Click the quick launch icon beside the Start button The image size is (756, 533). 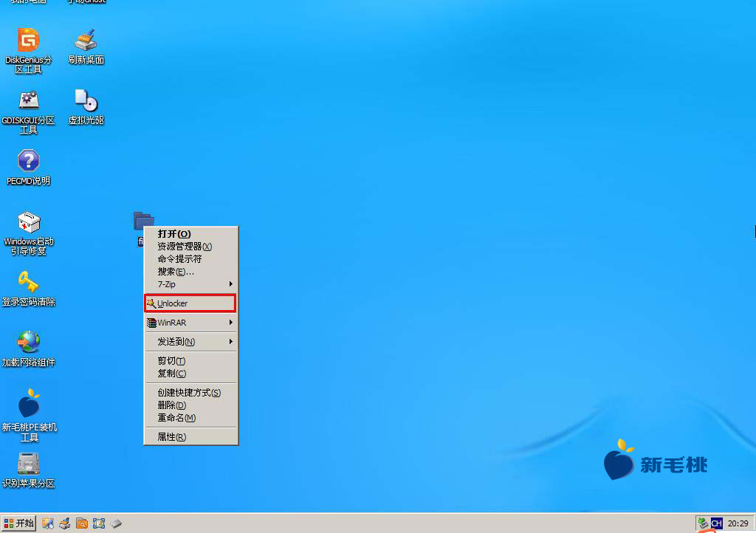pos(48,523)
